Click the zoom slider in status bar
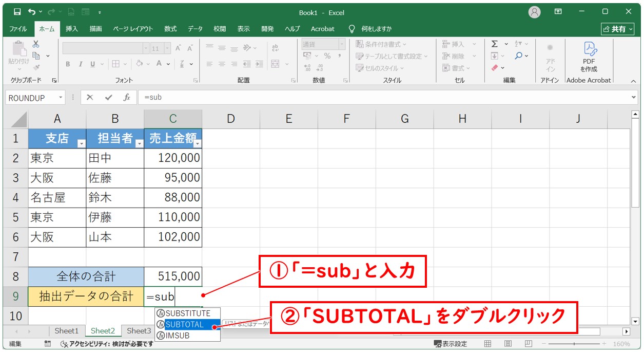 (x=574, y=344)
